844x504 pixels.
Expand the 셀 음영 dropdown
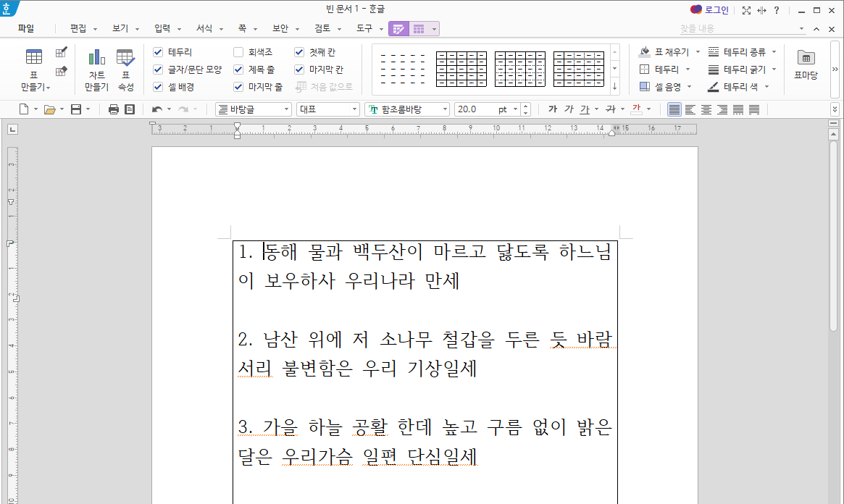pyautogui.click(x=690, y=87)
